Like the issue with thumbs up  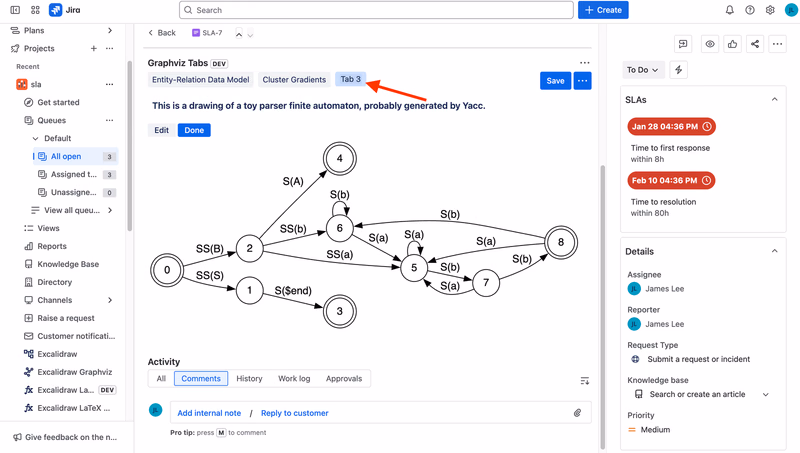point(732,44)
